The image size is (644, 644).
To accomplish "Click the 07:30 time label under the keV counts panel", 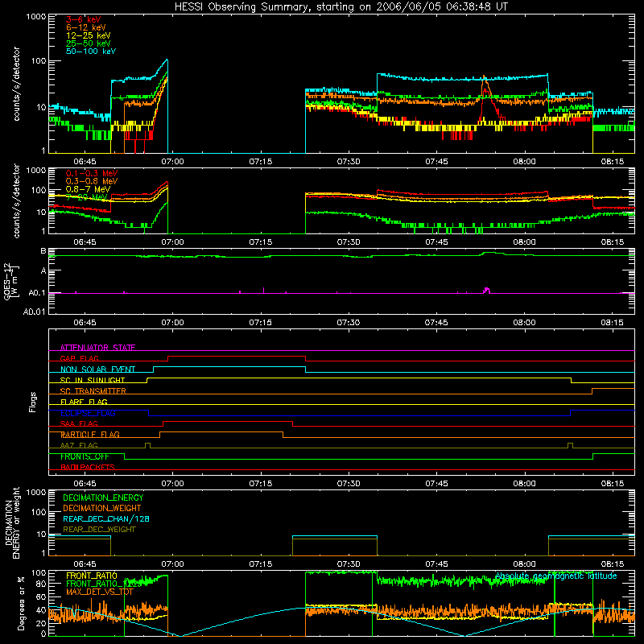I will (x=349, y=162).
